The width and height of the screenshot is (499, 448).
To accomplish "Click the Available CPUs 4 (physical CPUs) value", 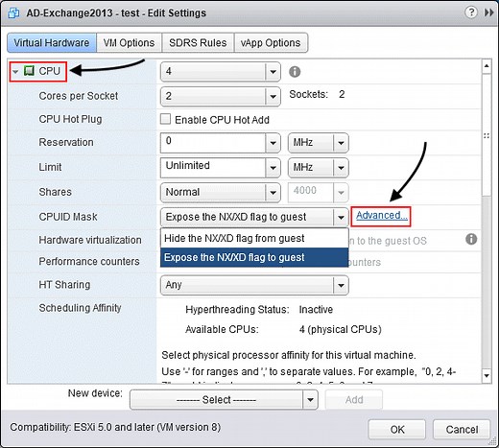I will pos(341,329).
